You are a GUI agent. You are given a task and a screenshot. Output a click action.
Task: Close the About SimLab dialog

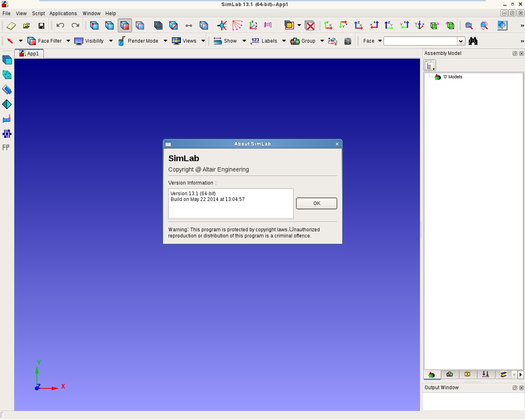pyautogui.click(x=337, y=144)
